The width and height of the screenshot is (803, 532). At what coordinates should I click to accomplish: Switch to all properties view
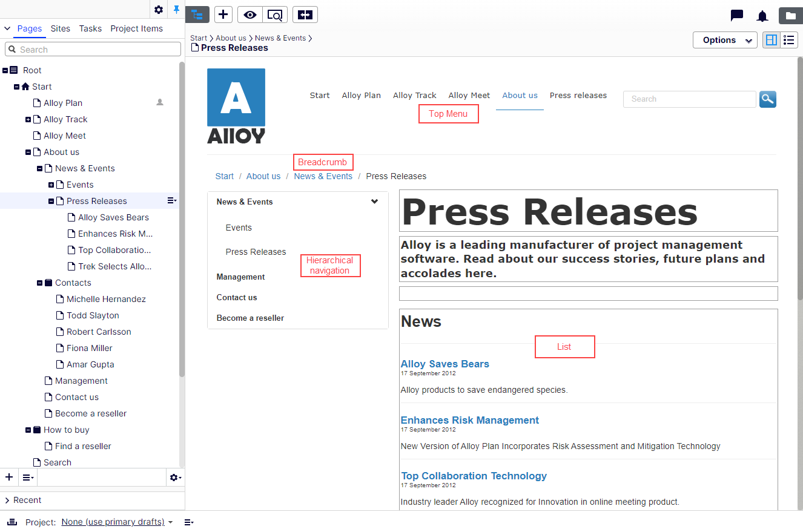789,40
